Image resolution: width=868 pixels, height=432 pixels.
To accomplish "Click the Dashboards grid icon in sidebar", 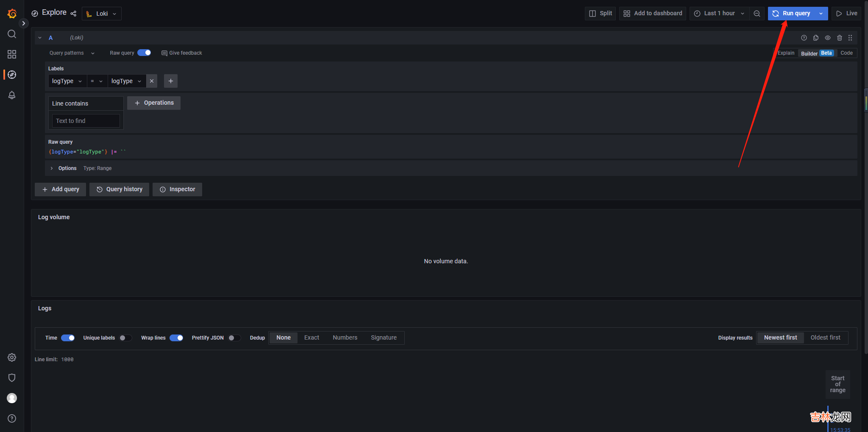I will (12, 54).
